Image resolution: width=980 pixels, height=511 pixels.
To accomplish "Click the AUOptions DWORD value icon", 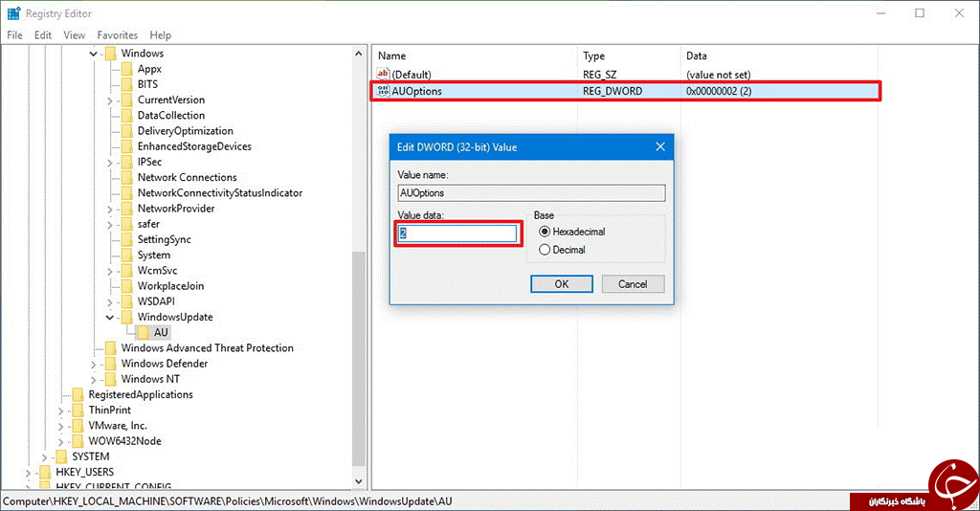I will pos(383,91).
